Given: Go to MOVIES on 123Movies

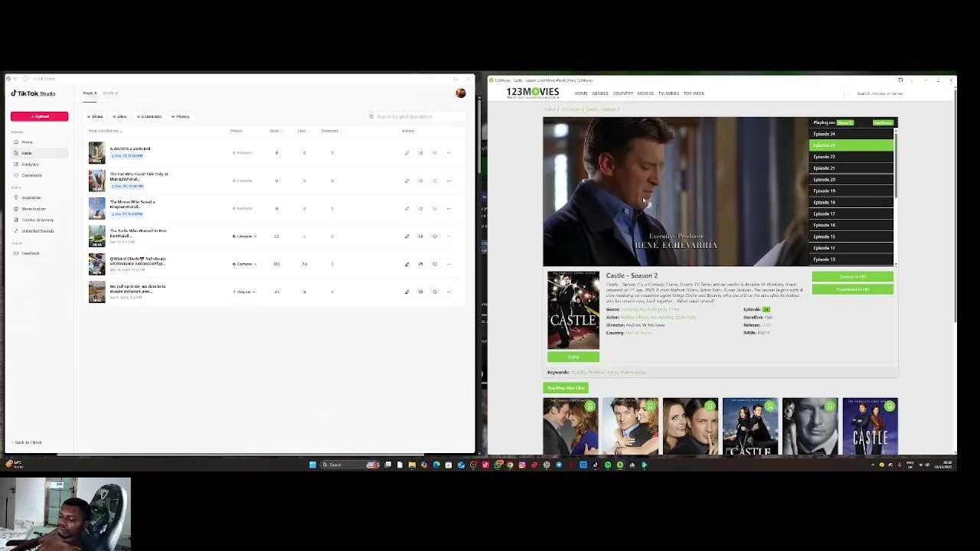Looking at the screenshot, I should click(x=645, y=93).
